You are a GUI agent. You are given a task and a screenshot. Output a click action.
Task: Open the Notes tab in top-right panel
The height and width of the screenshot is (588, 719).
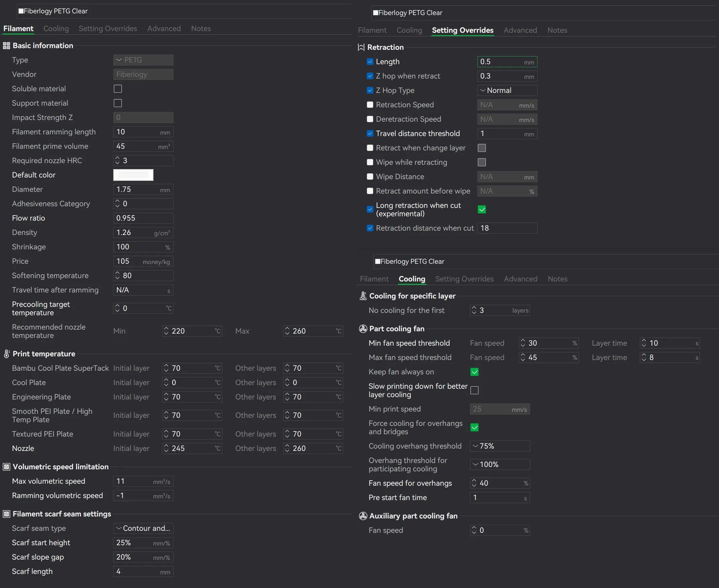click(557, 30)
